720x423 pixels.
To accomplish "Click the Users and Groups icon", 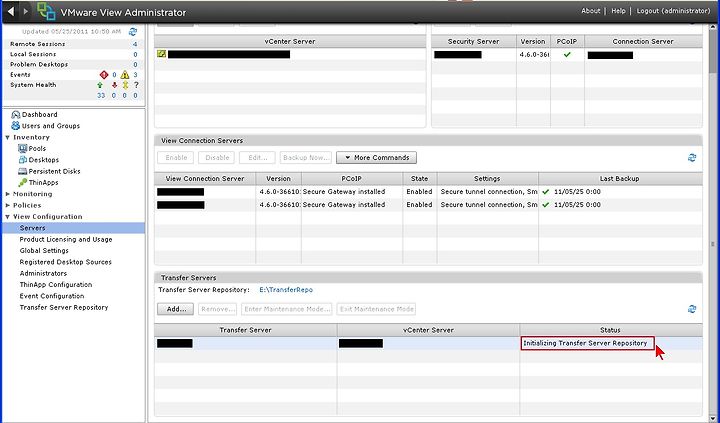I will pos(16,126).
